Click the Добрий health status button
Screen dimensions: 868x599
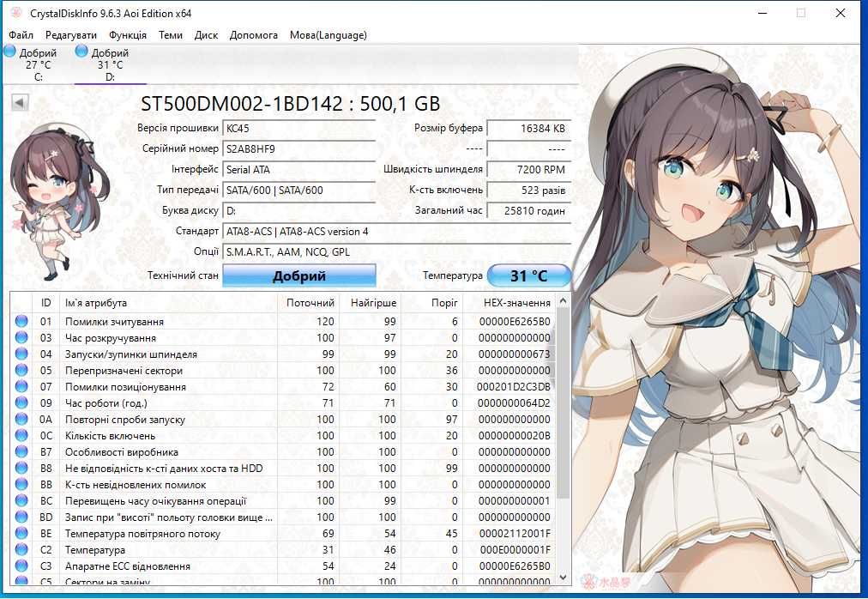299,275
